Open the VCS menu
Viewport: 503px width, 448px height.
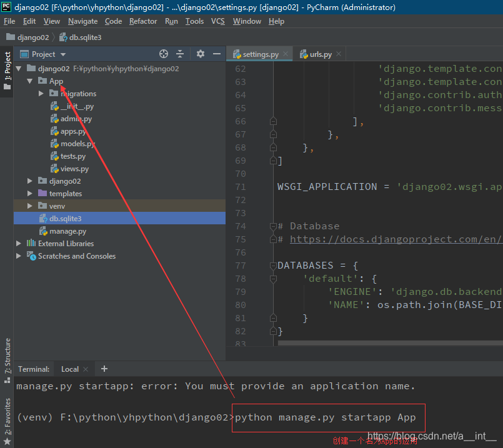point(218,21)
